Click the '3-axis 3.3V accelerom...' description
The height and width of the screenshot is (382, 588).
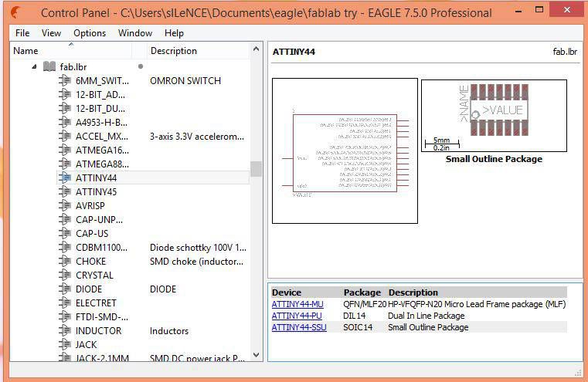(x=197, y=137)
